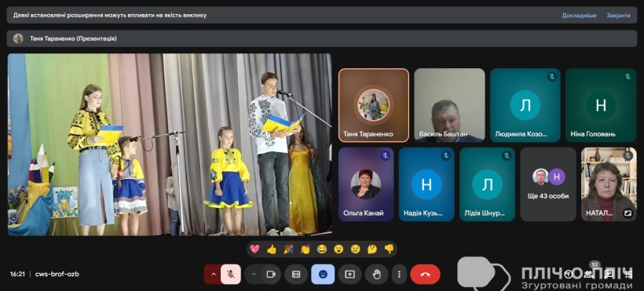Unmute the microphone button
Image resolution: width=644 pixels, height=291 pixels.
[231, 275]
